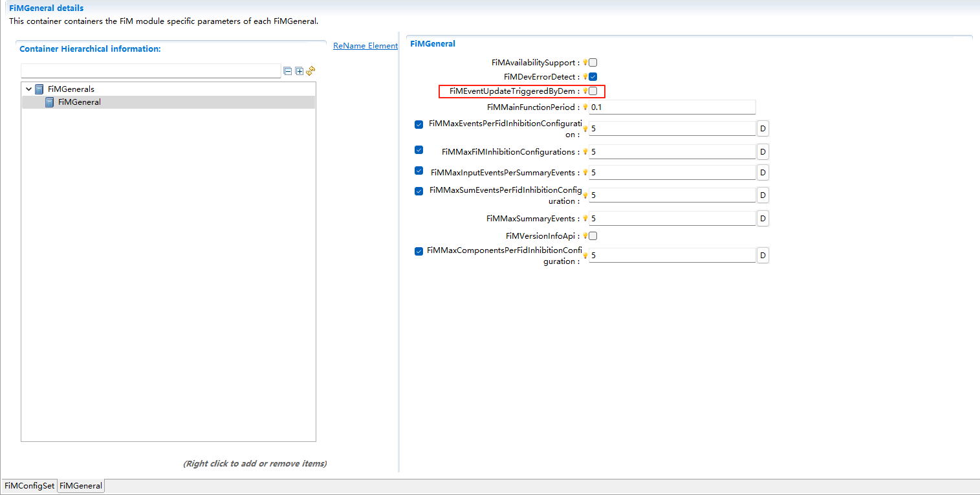980x495 pixels.
Task: Click the ReName Element link
Action: click(x=365, y=46)
